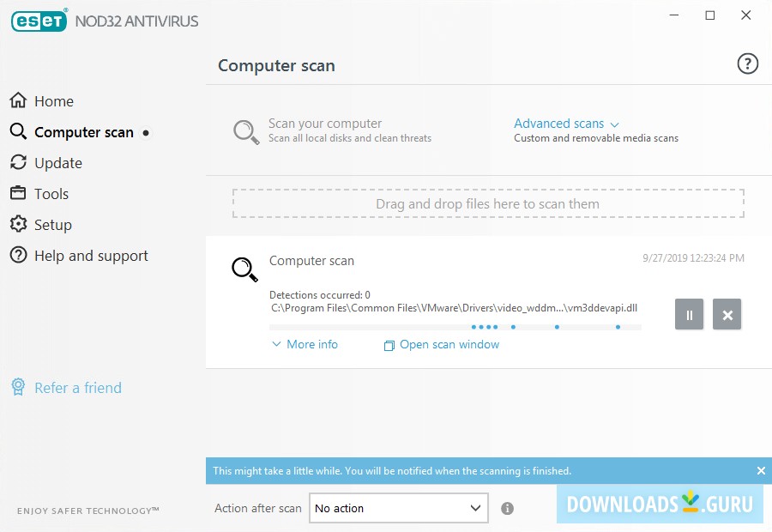The height and width of the screenshot is (532, 772).
Task: Click the Refer a friend ribbon icon
Action: point(18,387)
